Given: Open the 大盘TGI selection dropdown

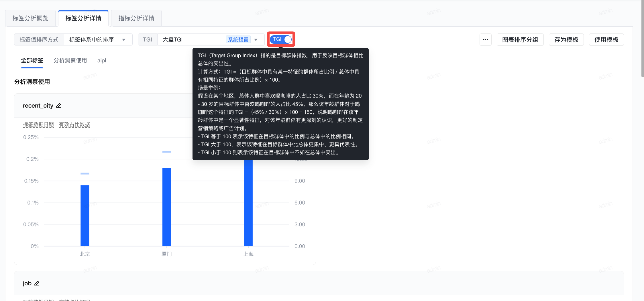Looking at the screenshot, I should tap(211, 39).
